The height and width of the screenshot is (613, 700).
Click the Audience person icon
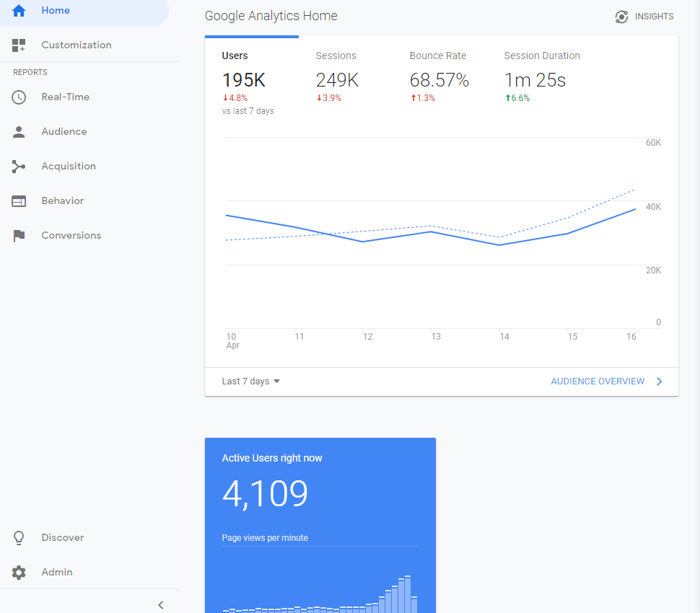(19, 131)
